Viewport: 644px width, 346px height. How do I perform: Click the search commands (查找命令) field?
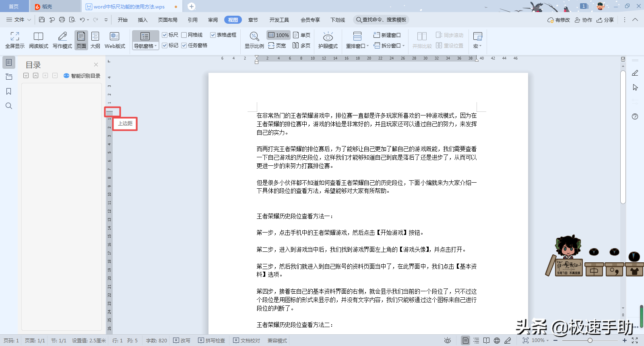pos(381,20)
